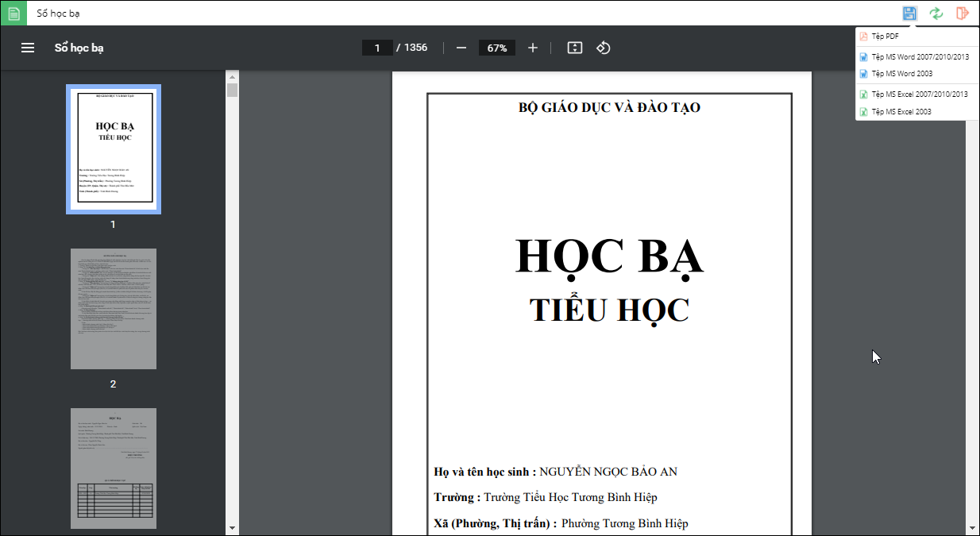
Task: Rotate the document counterclockwise
Action: (x=603, y=48)
